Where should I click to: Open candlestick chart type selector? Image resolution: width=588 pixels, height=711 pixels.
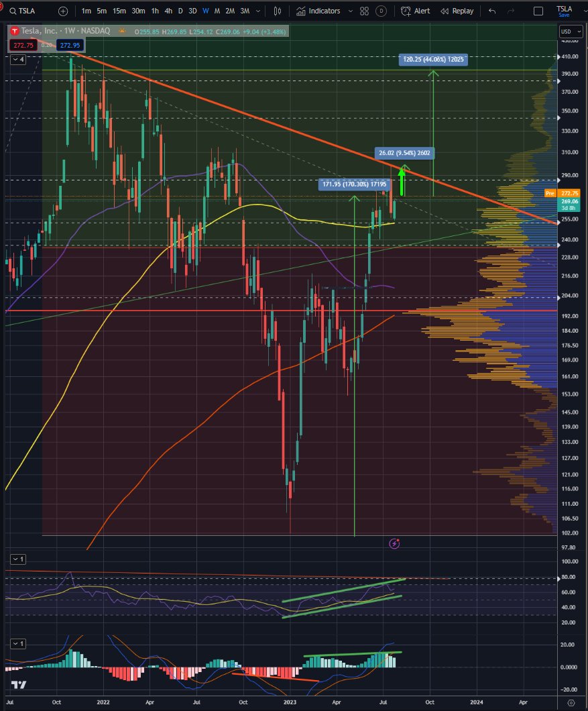pos(278,11)
